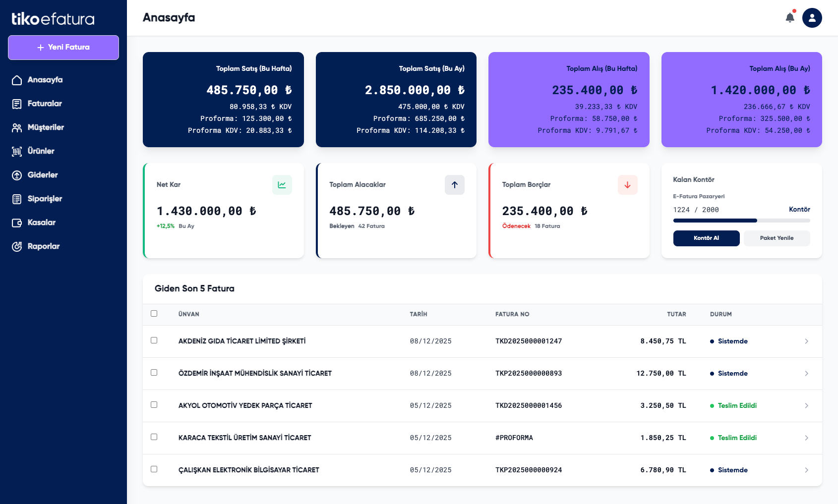Click the tikoefatura logo
838x504 pixels.
click(53, 19)
